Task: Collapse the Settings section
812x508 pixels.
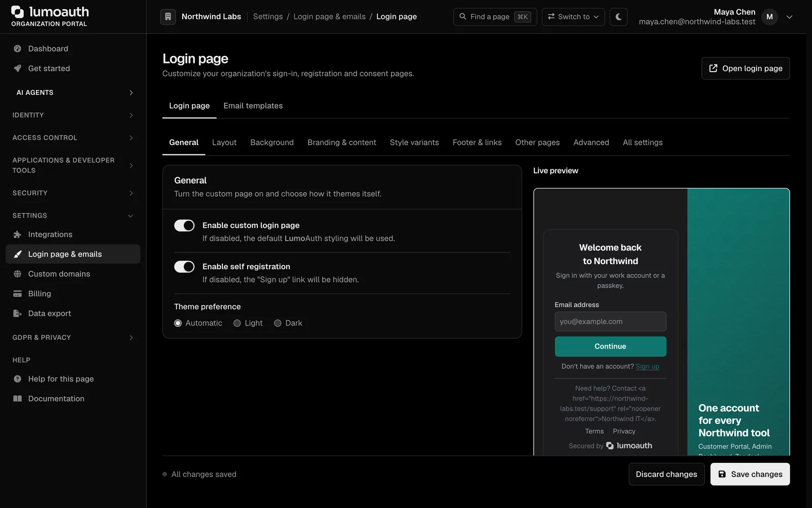Action: (73, 215)
